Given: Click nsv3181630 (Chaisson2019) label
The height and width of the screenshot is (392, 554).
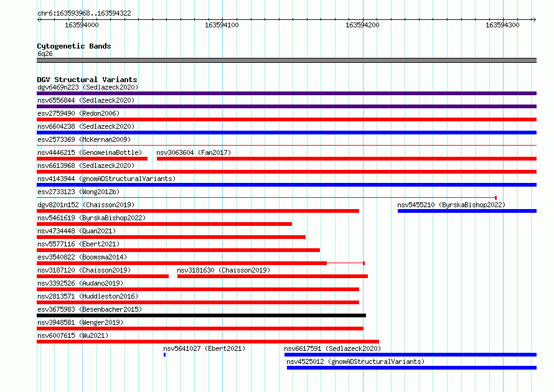Looking at the screenshot, I should coord(223,270).
